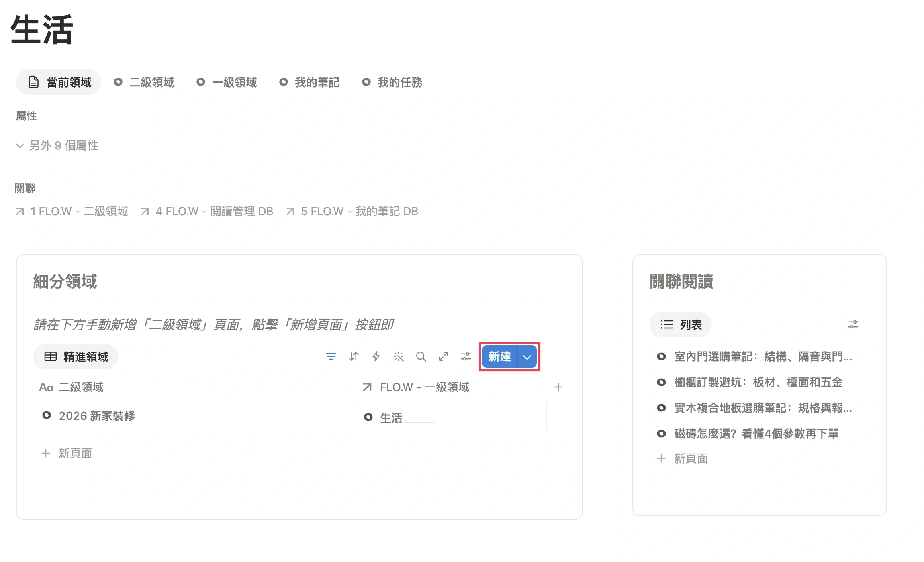Viewport: 924px width, 562px height.
Task: Switch to the 二級領域 tab
Action: point(144,82)
